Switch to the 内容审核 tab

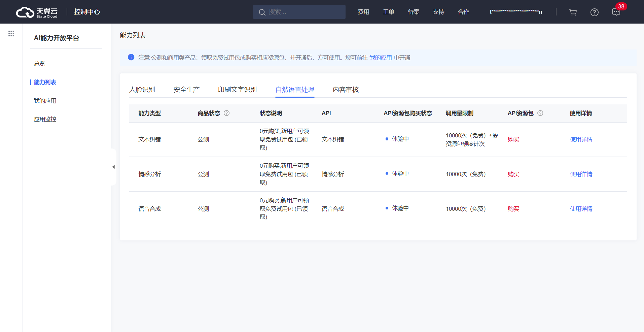346,90
